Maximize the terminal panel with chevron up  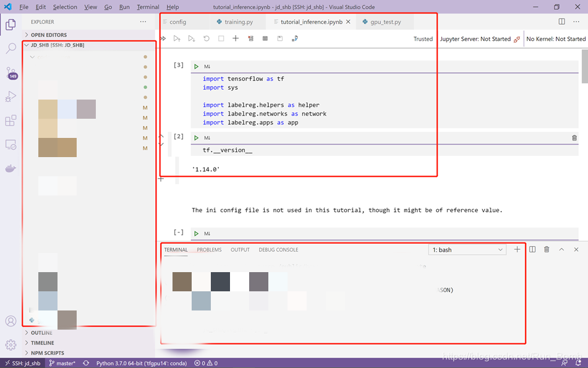[561, 249]
